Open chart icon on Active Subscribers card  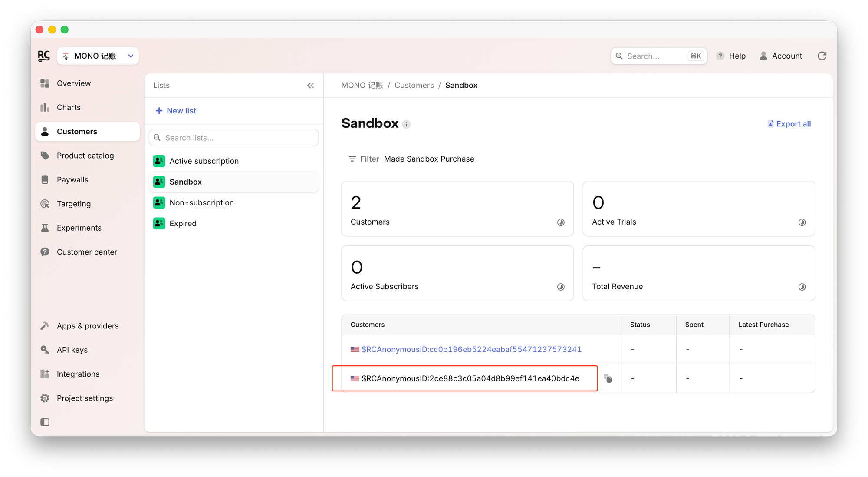click(x=561, y=287)
